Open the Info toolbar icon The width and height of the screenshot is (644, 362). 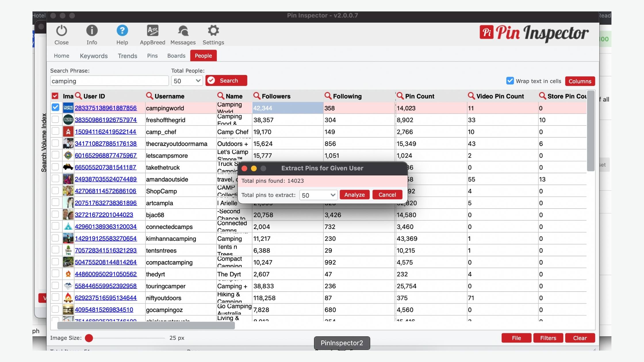tap(92, 30)
